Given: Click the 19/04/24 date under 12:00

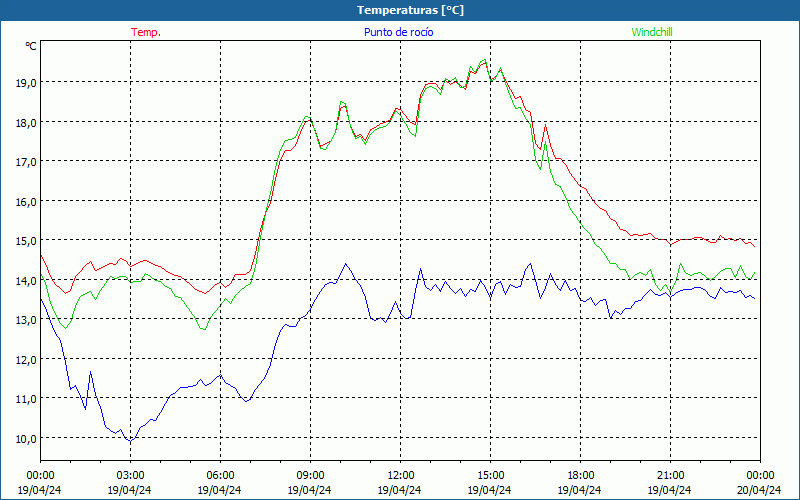Looking at the screenshot, I should 401,490.
